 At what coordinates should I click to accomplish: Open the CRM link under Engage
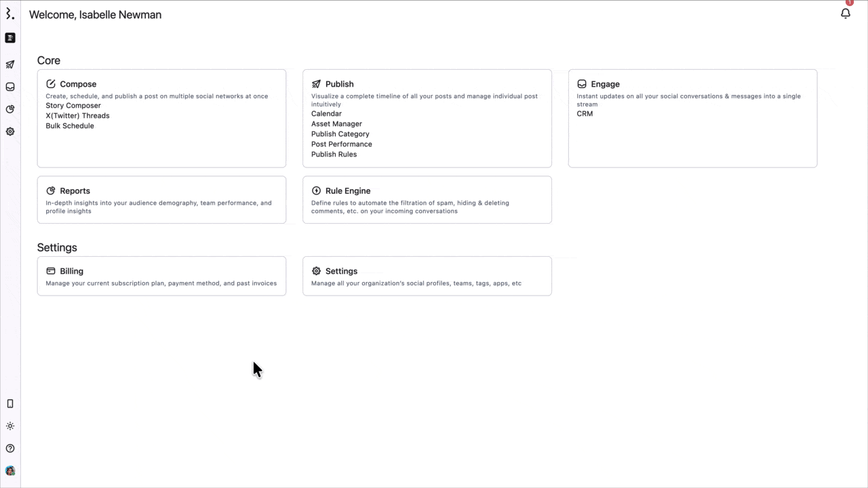[585, 114]
